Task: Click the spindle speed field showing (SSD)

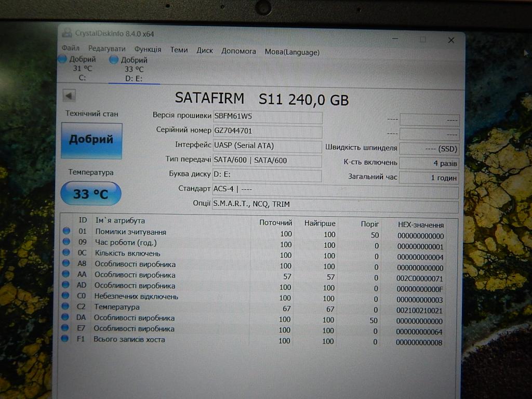Action: tap(429, 149)
